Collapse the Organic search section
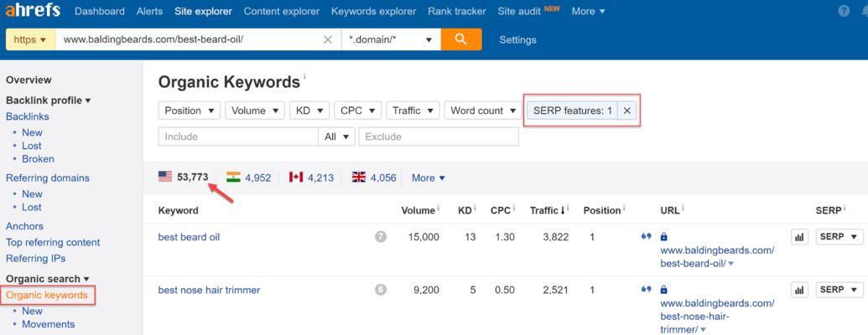Viewport: 868px width, 335px height. 48,279
